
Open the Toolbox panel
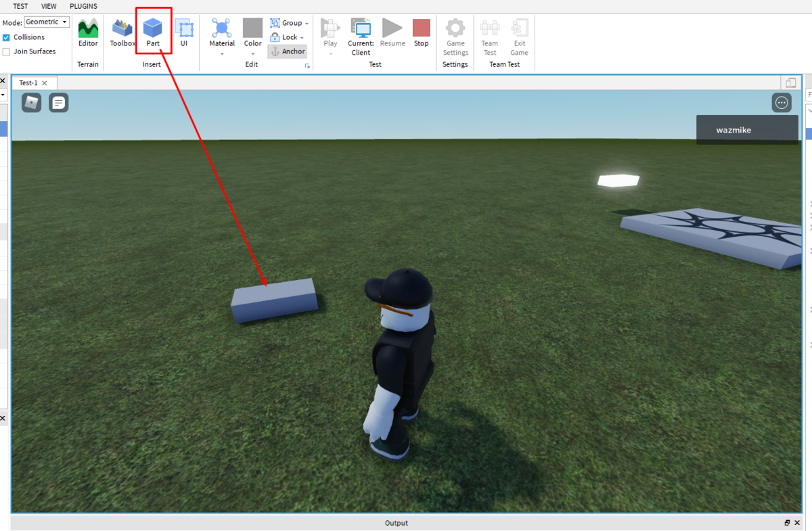coord(122,33)
